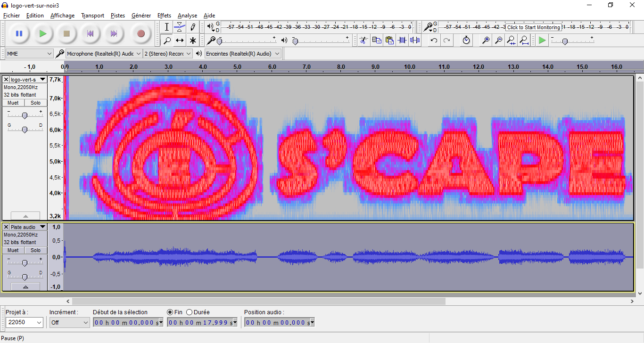The image size is (644, 343).
Task: Open the Fichier menu
Action: click(x=11, y=16)
